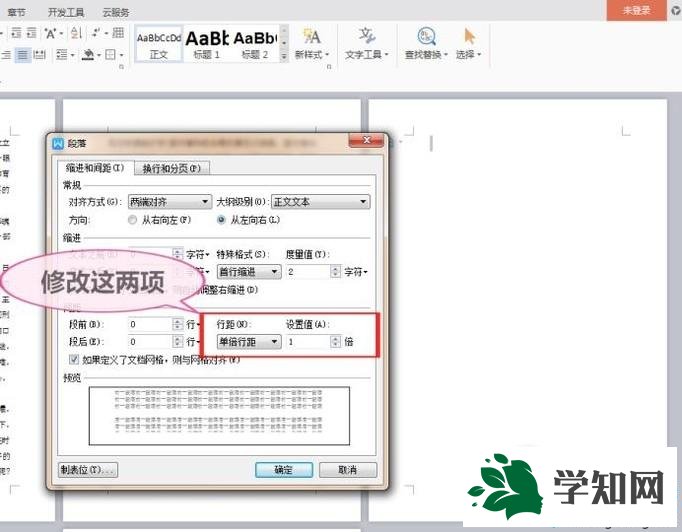The width and height of the screenshot is (682, 532).
Task: Open the 行距 单倍行距 dropdown
Action: 249,342
